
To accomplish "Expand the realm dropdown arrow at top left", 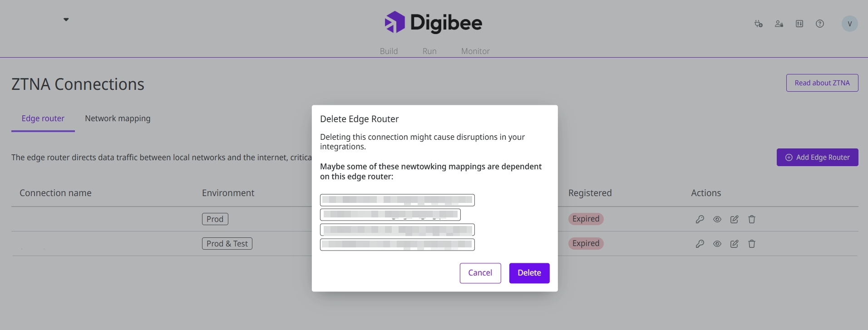I will click(66, 20).
